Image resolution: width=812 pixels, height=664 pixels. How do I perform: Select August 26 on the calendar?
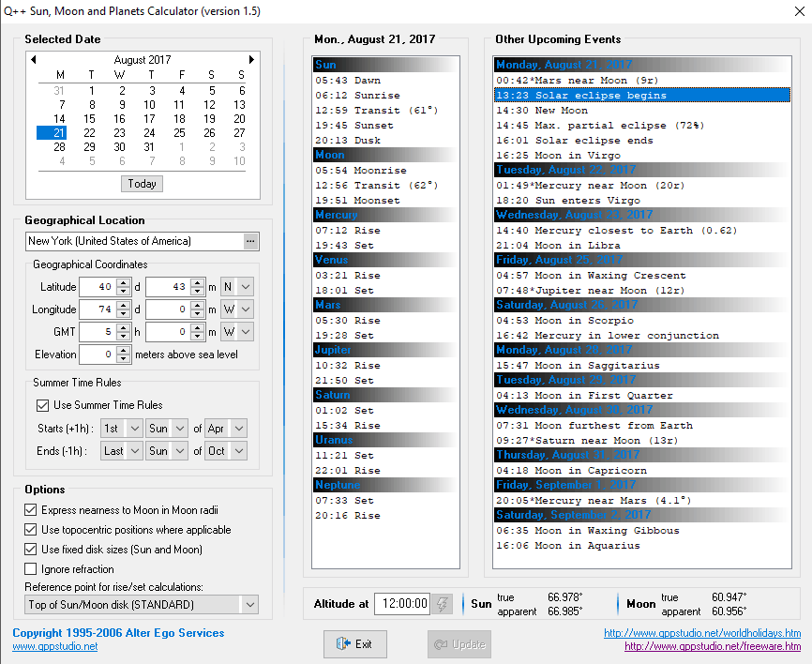[209, 133]
